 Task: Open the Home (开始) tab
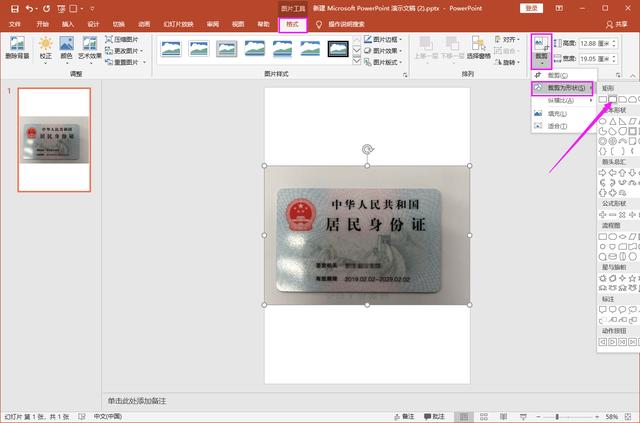pyautogui.click(x=42, y=24)
